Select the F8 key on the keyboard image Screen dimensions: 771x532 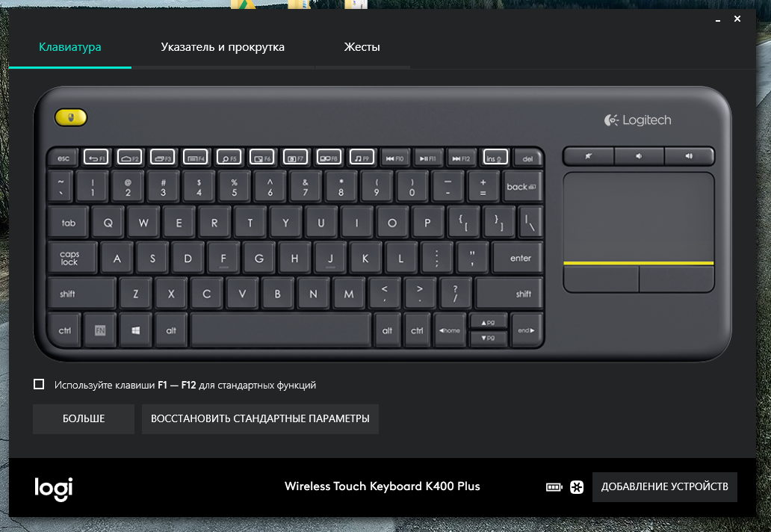(x=329, y=158)
